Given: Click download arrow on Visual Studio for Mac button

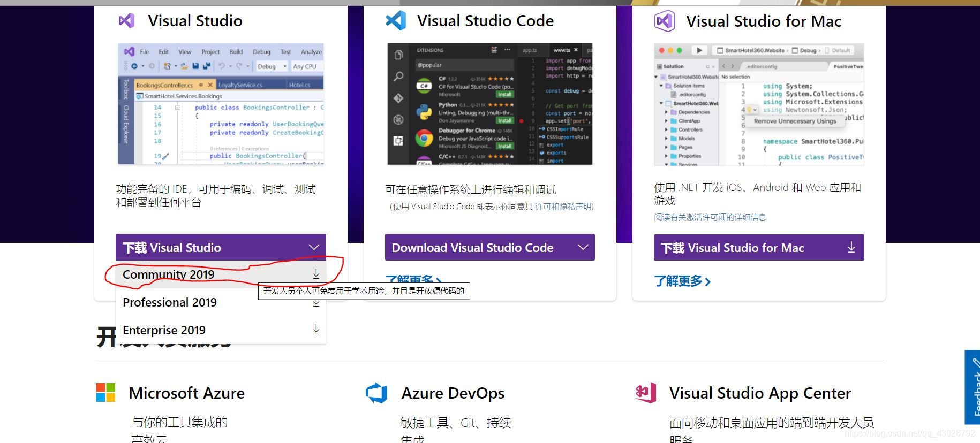Looking at the screenshot, I should click(851, 247).
